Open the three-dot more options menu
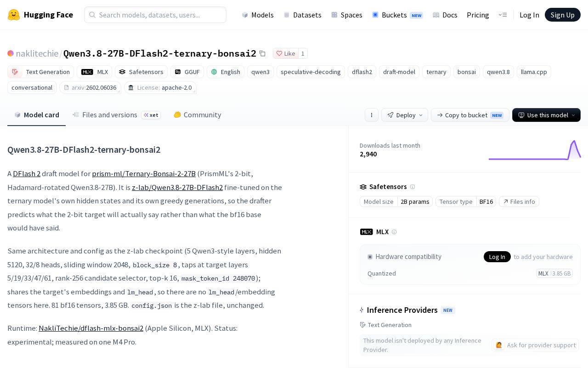The image size is (588, 368). tap(372, 115)
